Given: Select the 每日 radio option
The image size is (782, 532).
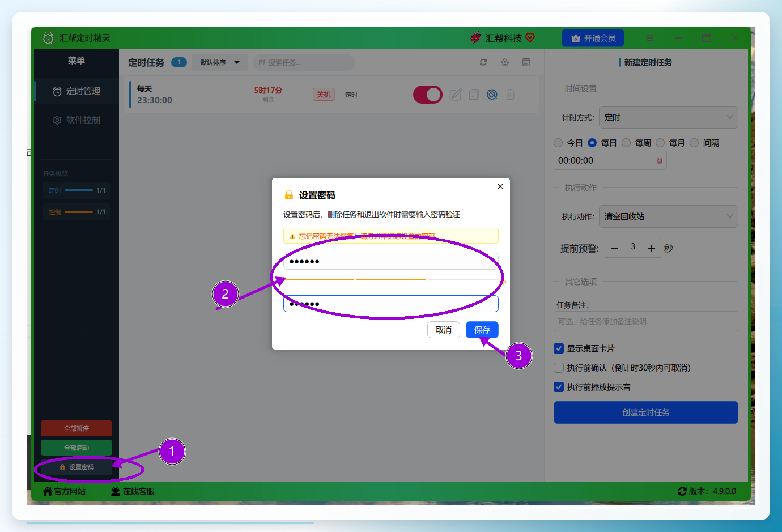Looking at the screenshot, I should coord(592,143).
